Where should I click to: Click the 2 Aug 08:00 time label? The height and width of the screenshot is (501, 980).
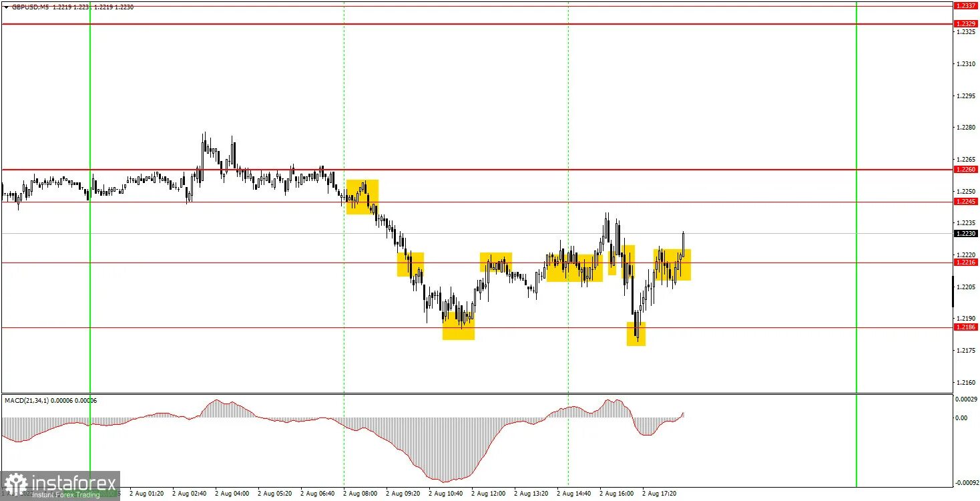(x=360, y=494)
